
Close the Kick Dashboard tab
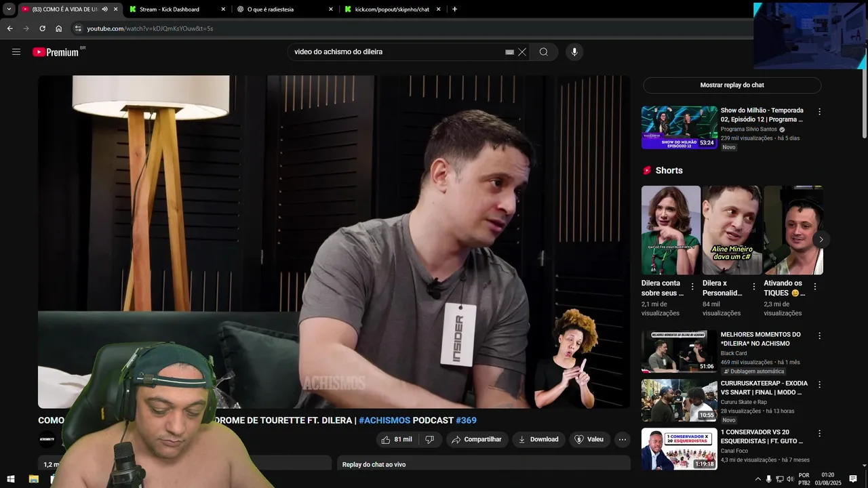[223, 9]
